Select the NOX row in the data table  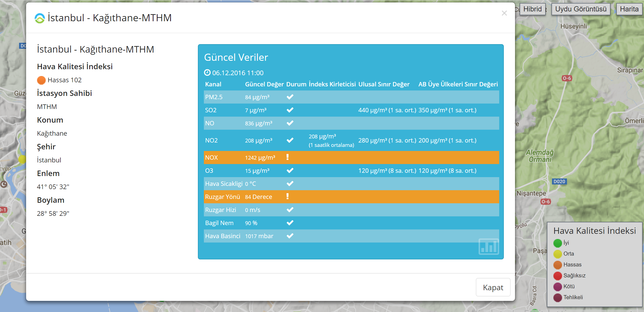coord(351,157)
